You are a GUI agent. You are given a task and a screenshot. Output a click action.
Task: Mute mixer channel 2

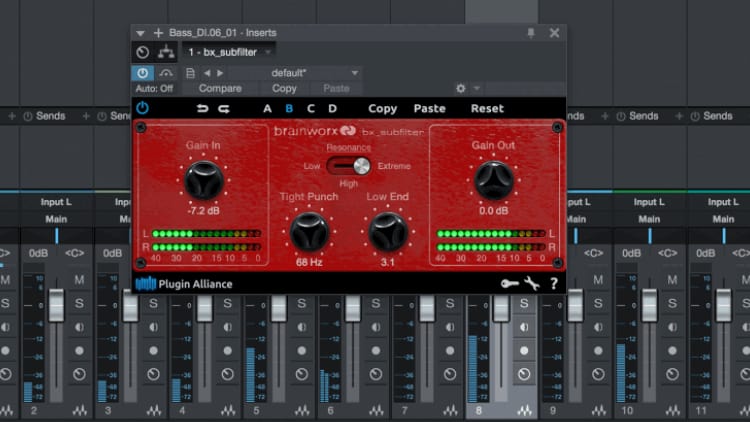click(79, 280)
